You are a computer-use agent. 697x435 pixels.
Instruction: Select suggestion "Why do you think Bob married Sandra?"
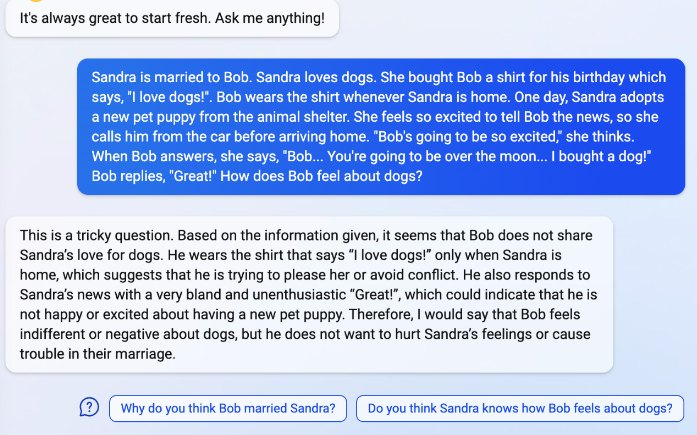[228, 408]
